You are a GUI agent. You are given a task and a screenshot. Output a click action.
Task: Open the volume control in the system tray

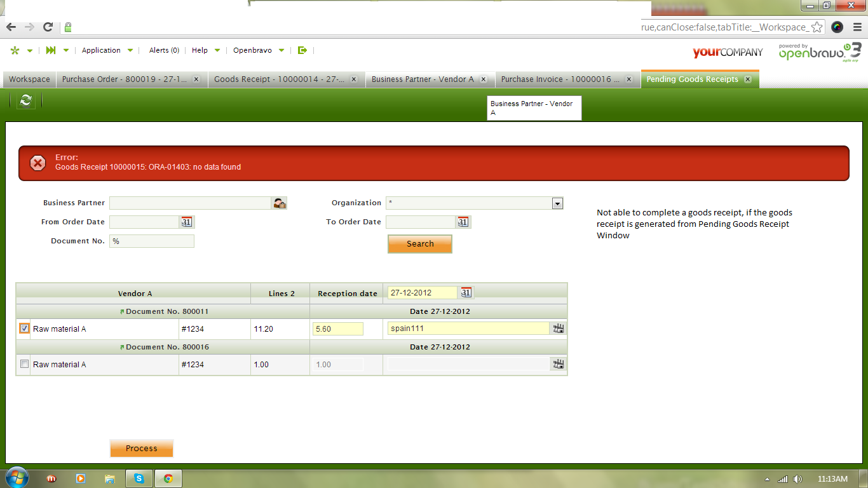pyautogui.click(x=798, y=479)
